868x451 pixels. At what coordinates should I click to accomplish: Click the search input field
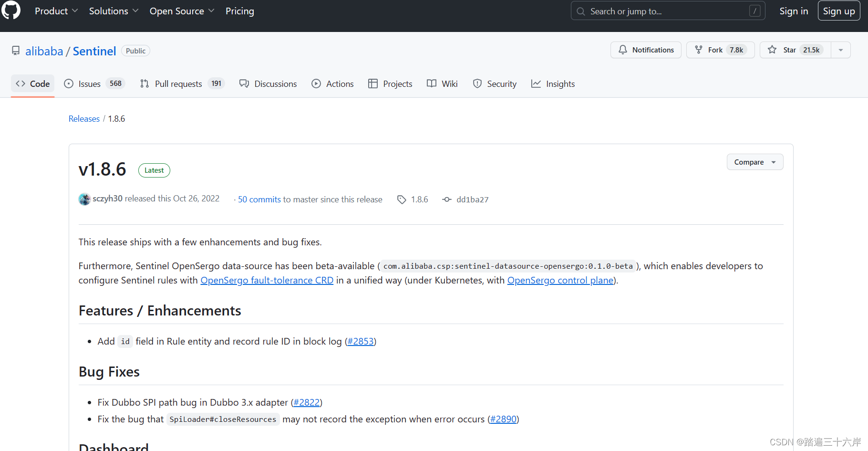(663, 10)
